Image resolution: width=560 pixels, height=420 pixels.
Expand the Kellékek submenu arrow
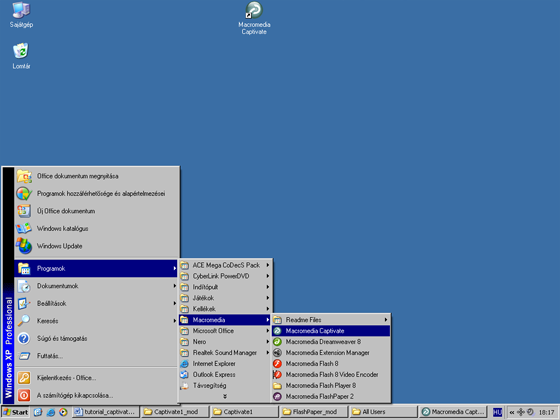coord(268,309)
